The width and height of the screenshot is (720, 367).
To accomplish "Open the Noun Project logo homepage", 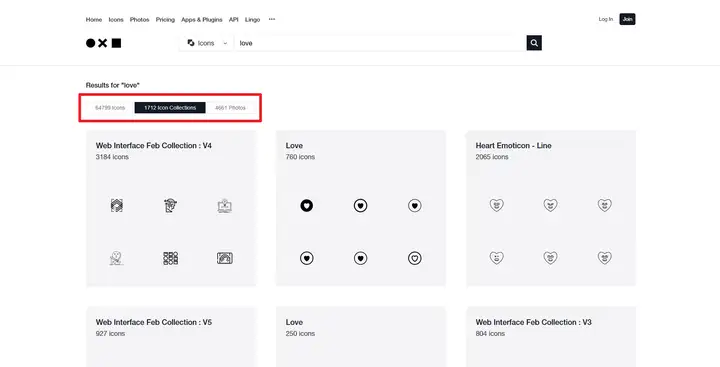I will [x=103, y=43].
